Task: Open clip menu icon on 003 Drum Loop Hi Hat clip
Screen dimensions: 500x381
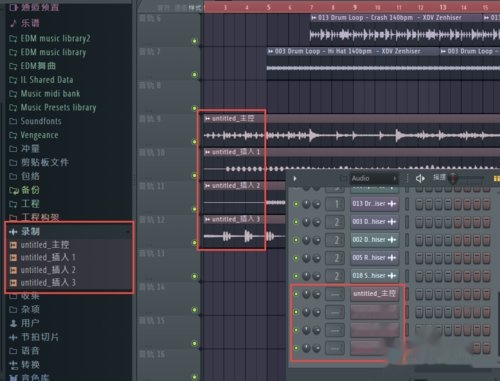Action: (x=271, y=51)
